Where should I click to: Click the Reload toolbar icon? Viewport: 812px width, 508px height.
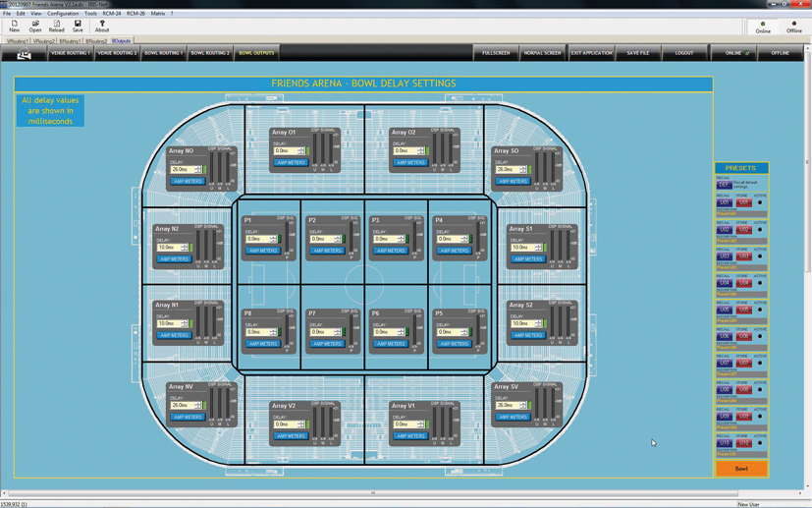coord(56,26)
